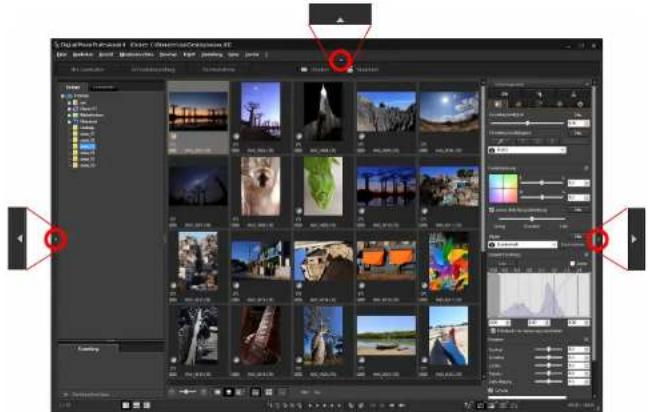Click the middle white layout icon in status bar
Image resolution: width=648 pixels, height=412 pixels.
(136, 405)
